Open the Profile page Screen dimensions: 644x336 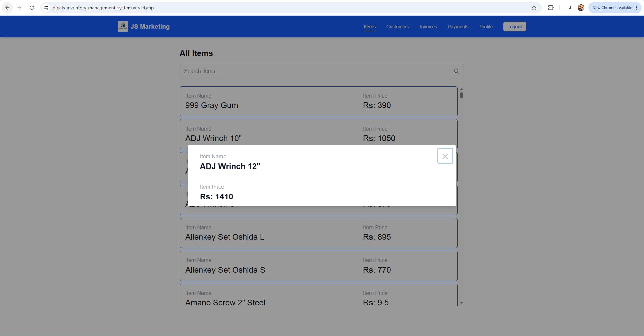click(486, 27)
